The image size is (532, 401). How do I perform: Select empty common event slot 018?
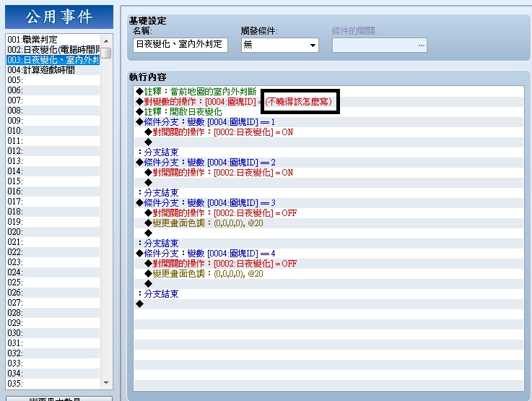(53, 212)
